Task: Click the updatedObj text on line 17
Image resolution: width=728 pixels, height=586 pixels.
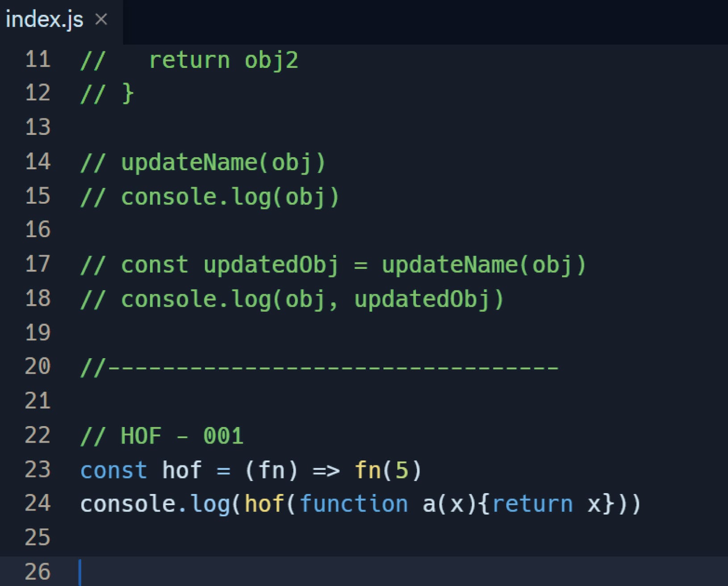Action: coord(272,264)
